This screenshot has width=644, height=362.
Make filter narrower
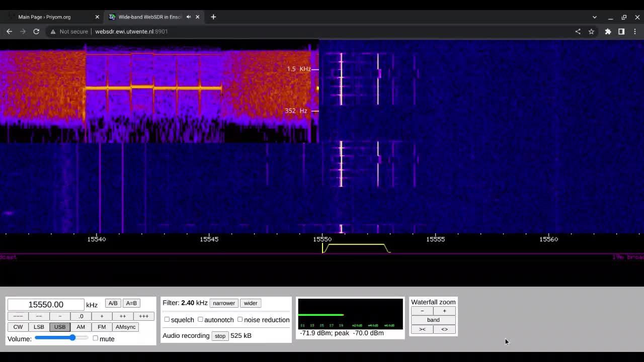click(224, 303)
